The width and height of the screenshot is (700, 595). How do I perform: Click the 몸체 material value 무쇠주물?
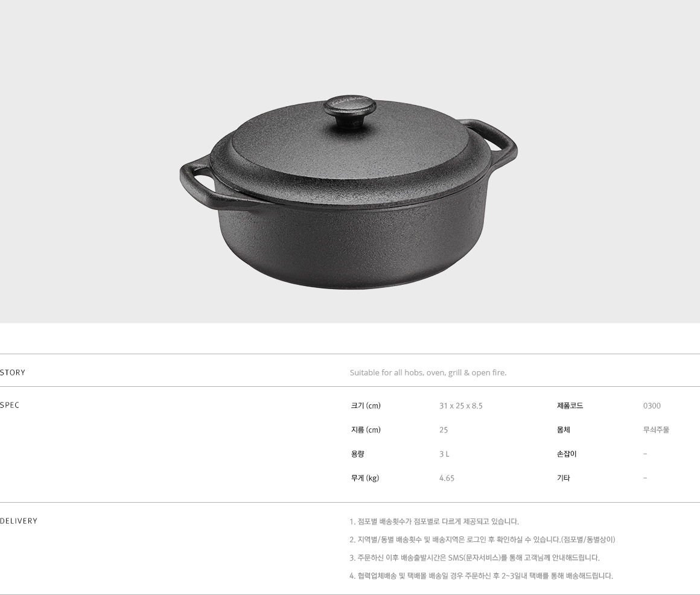[x=657, y=430]
